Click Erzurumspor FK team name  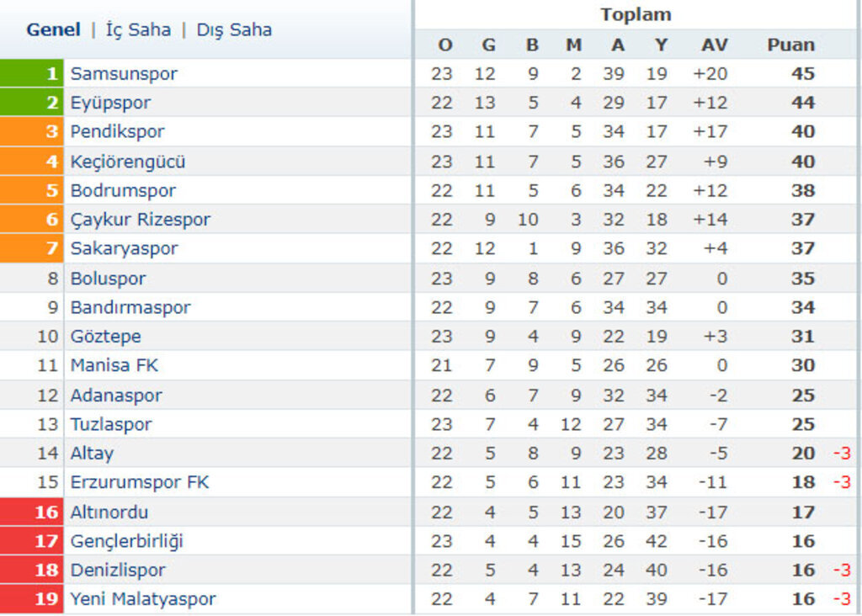pos(140,483)
